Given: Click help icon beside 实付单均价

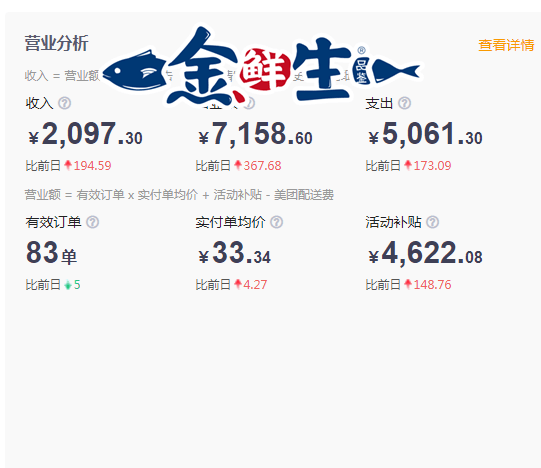Looking at the screenshot, I should point(276,222).
